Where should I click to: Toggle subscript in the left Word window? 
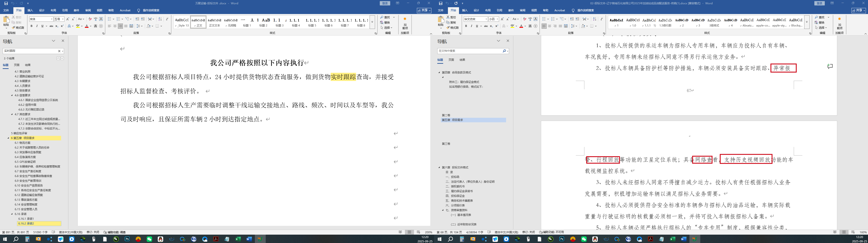[x=57, y=26]
